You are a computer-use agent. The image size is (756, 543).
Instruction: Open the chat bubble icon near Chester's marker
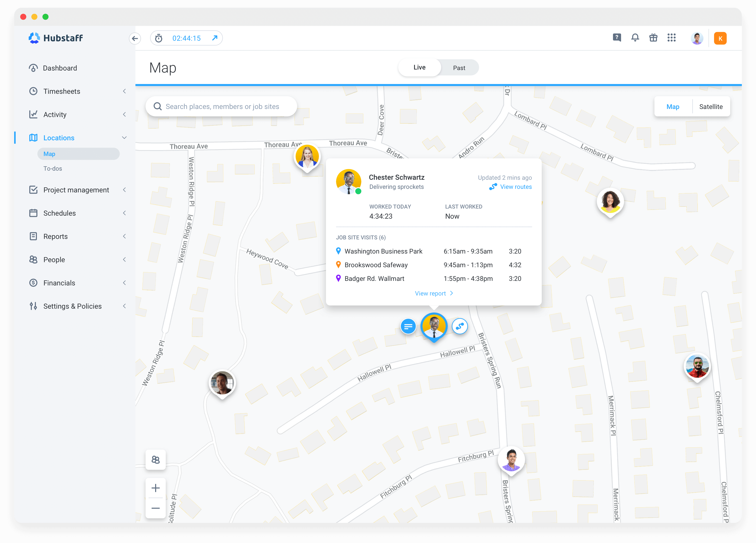click(408, 326)
